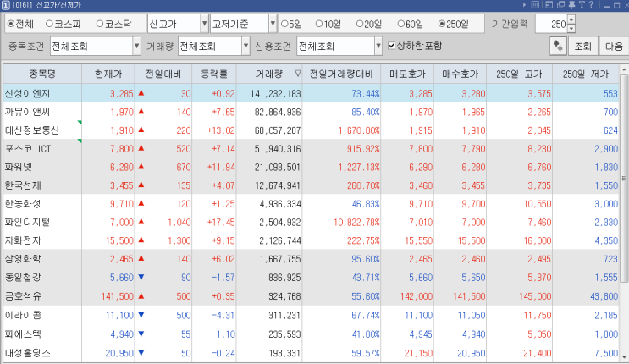Open the 고저기준 dropdown

273,24
